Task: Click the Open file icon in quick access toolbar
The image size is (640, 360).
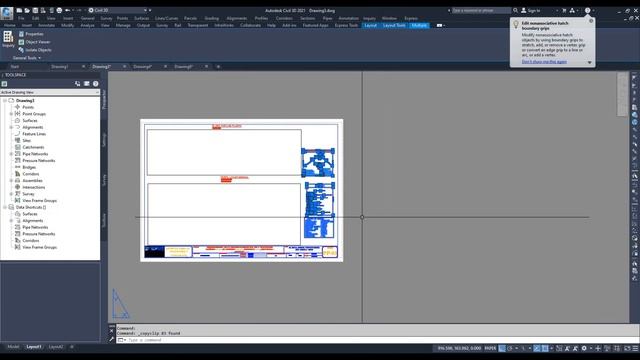Action: [27, 10]
